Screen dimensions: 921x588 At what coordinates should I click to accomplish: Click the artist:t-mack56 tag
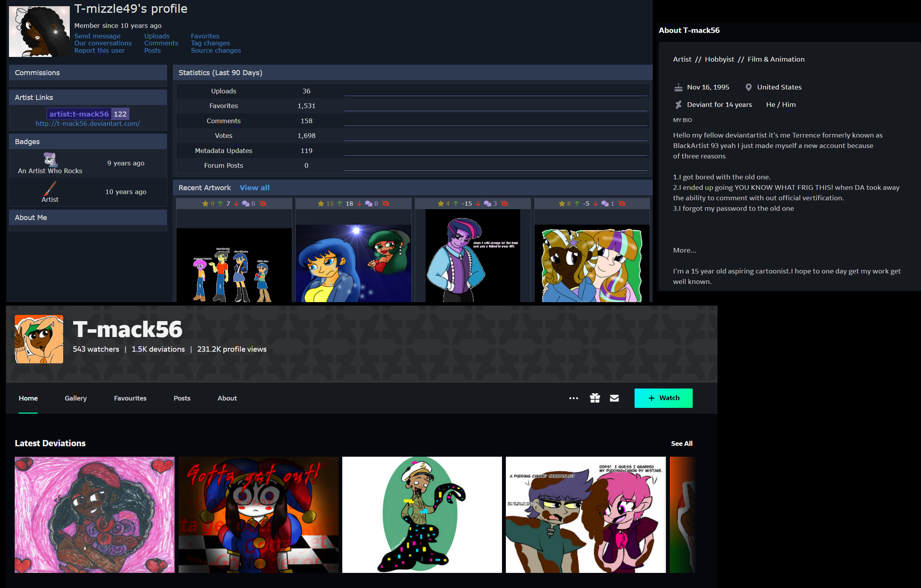(79, 114)
